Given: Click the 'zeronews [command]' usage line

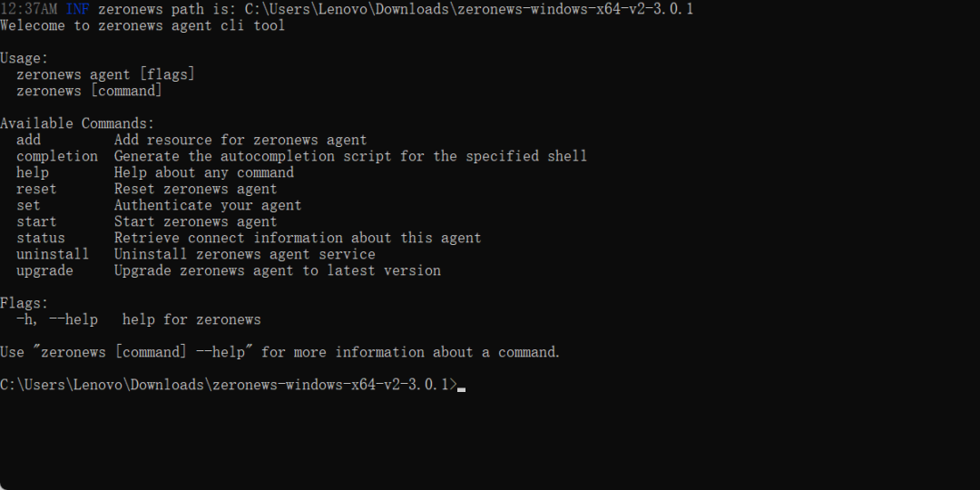Looking at the screenshot, I should (89, 91).
